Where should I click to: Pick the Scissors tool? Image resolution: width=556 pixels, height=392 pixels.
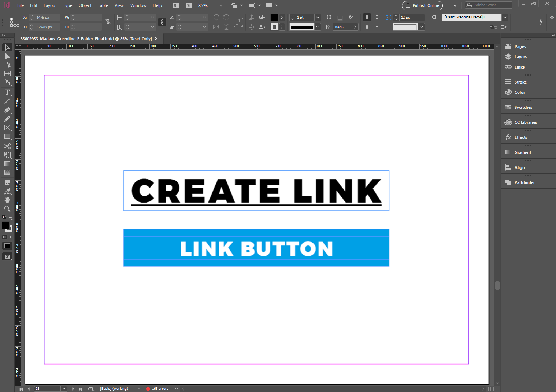[x=7, y=146]
